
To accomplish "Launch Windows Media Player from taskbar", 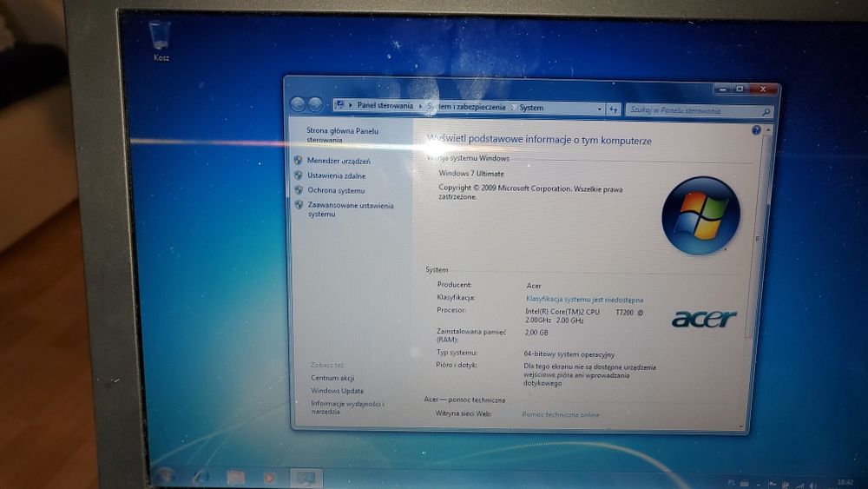I will point(269,478).
